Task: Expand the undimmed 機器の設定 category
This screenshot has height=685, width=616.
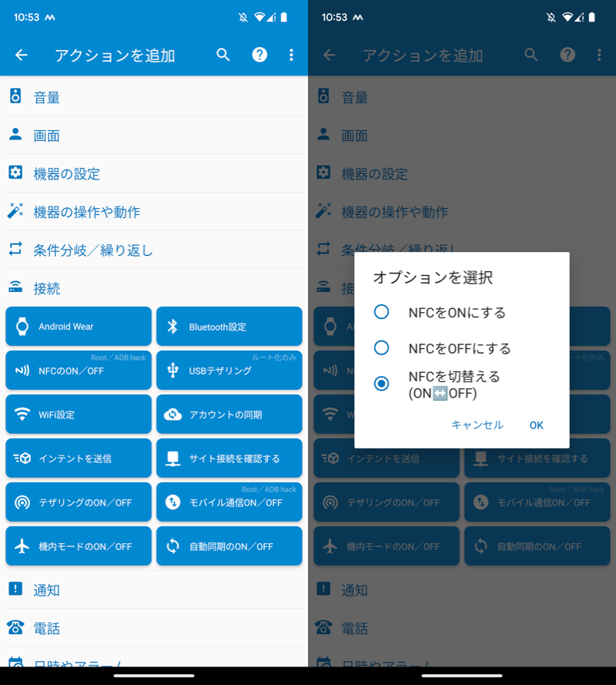Action: click(154, 173)
